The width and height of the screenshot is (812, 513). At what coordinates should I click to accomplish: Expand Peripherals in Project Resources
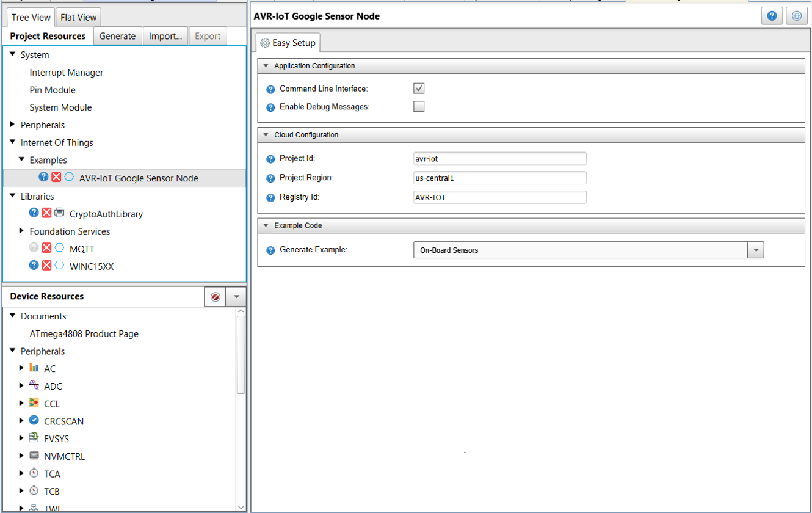13,125
